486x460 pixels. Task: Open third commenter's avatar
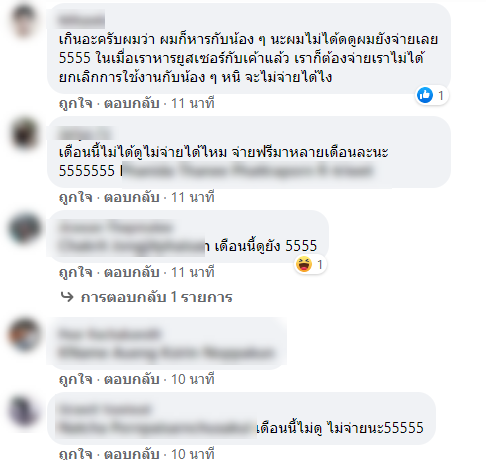(x=24, y=228)
